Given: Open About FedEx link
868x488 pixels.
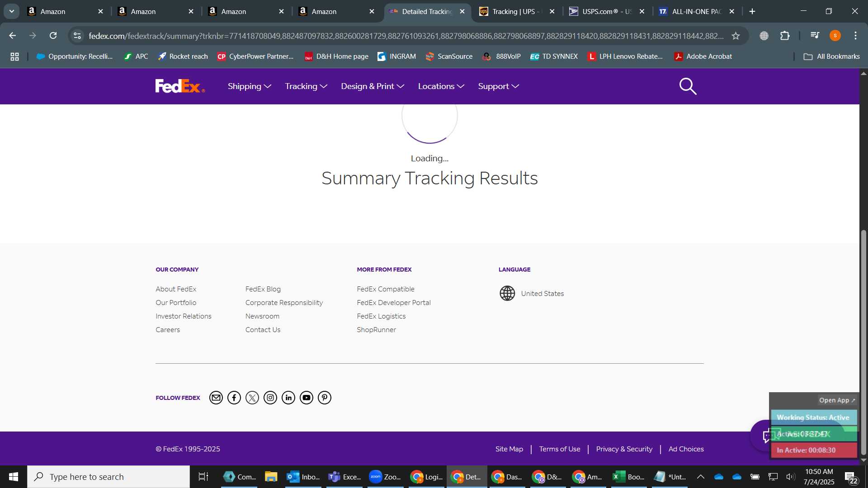Looking at the screenshot, I should click(x=176, y=289).
